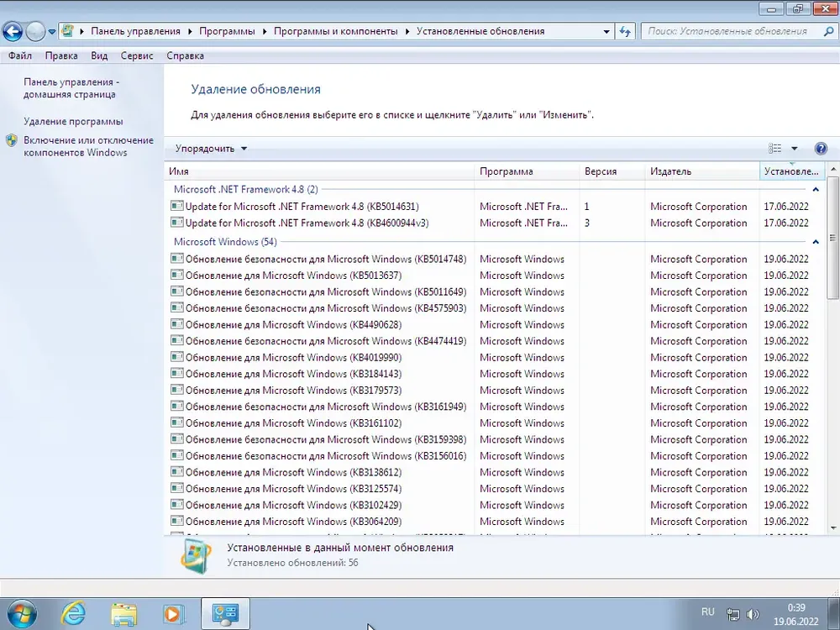Viewport: 840px width, 630px height.
Task: Click the icon of update KB3179573
Action: tap(176, 390)
